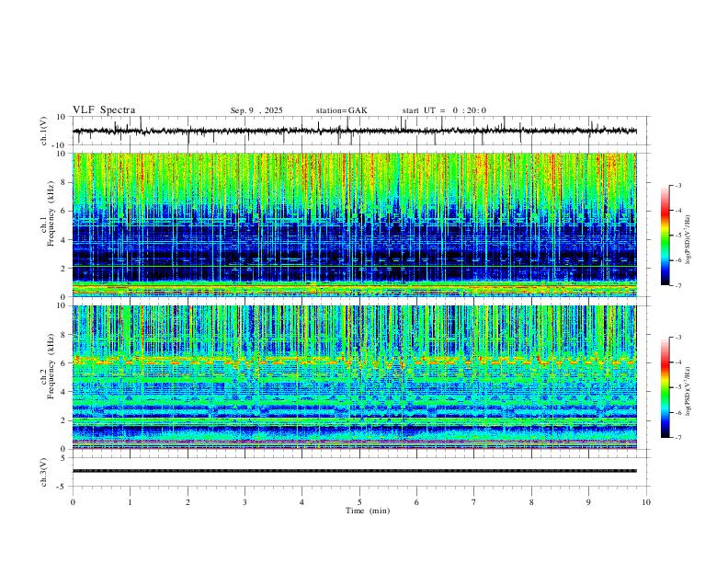
Task: Click the "3" tick on the time axis
Action: tap(245, 502)
